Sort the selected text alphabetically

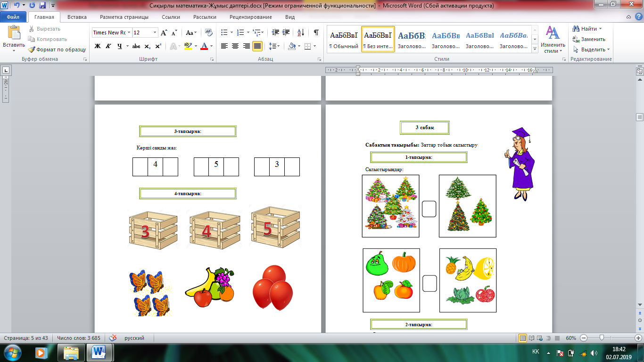(300, 33)
